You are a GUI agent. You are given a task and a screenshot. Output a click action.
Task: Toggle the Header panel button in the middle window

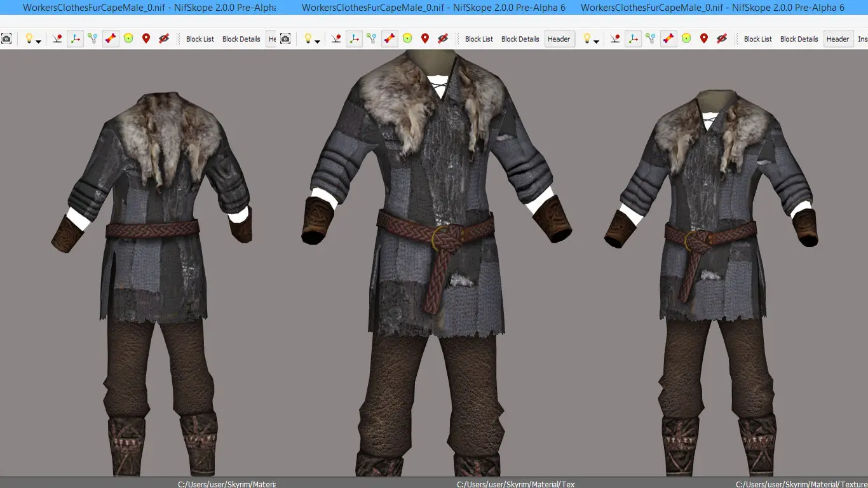[x=559, y=39]
